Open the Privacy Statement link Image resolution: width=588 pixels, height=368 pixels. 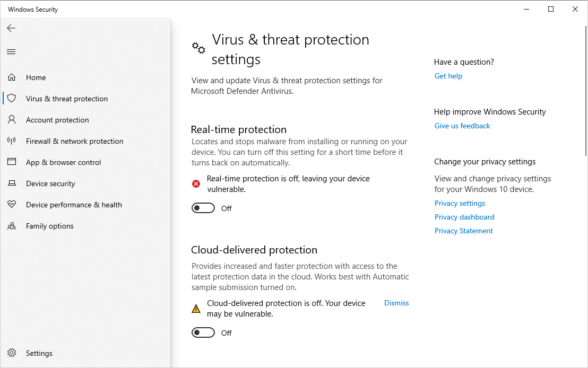[x=464, y=231]
